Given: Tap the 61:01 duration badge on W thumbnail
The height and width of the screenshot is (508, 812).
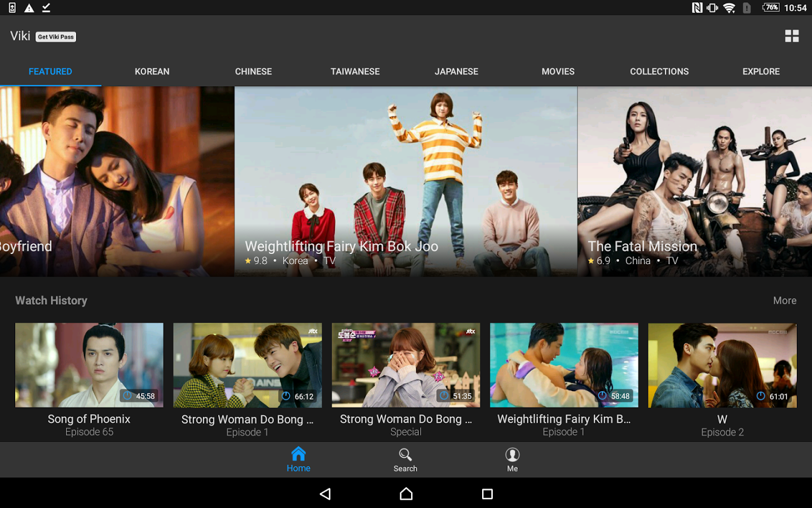Looking at the screenshot, I should pyautogui.click(x=773, y=396).
